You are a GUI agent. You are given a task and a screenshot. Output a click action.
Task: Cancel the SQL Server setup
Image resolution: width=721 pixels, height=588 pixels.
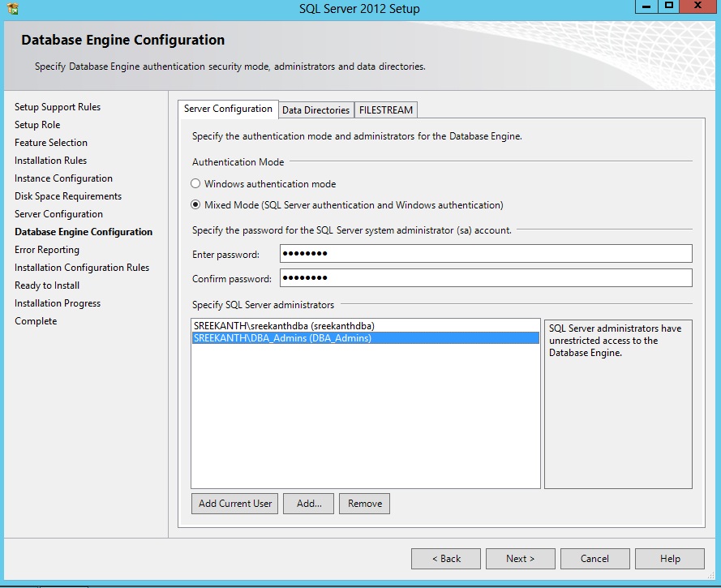594,559
